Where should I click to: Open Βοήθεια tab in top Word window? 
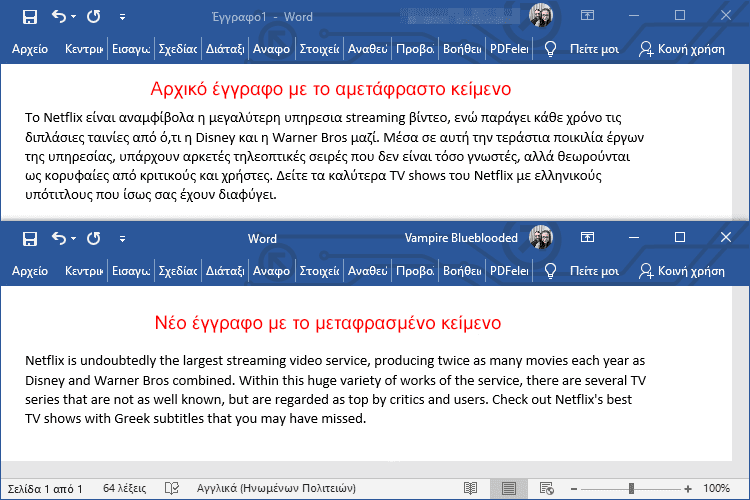462,49
